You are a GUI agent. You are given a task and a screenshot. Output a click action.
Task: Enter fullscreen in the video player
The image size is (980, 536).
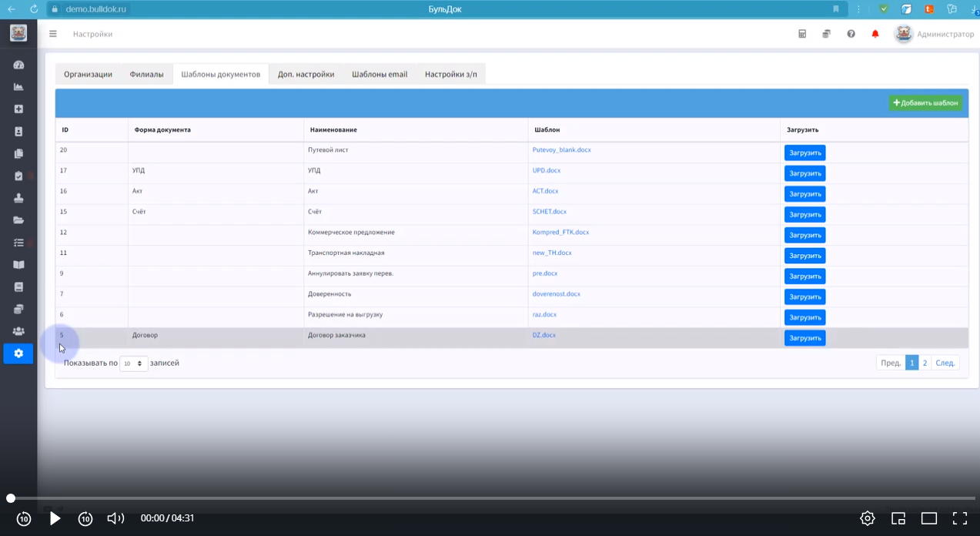(x=960, y=518)
